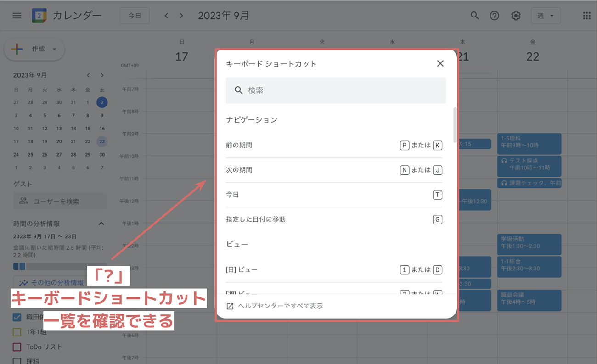
Task: Open the 週 view dropdown
Action: (x=546, y=16)
